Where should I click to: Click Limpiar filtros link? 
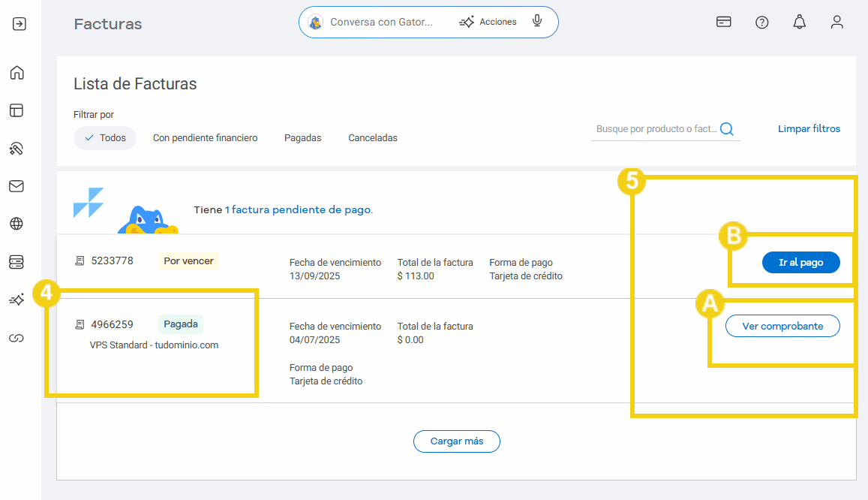point(809,129)
